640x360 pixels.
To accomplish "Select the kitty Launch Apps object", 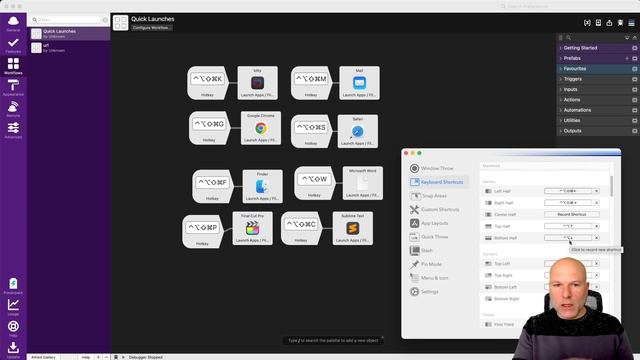I will tap(258, 83).
